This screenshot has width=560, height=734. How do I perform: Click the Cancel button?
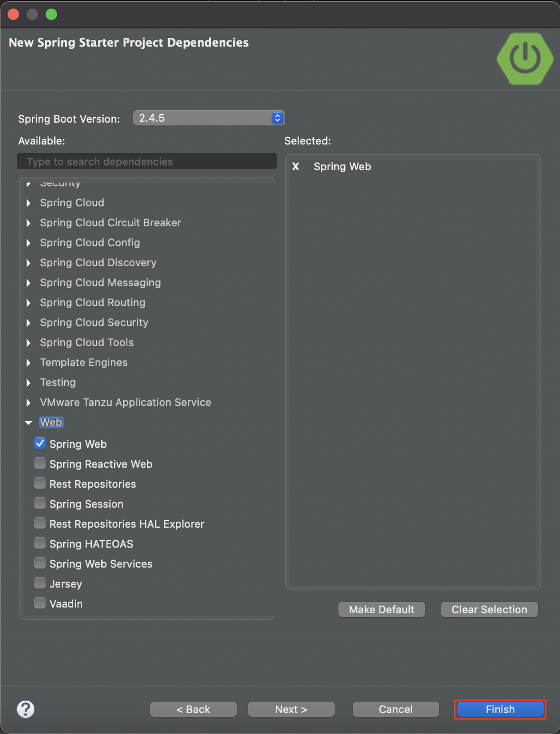(396, 709)
